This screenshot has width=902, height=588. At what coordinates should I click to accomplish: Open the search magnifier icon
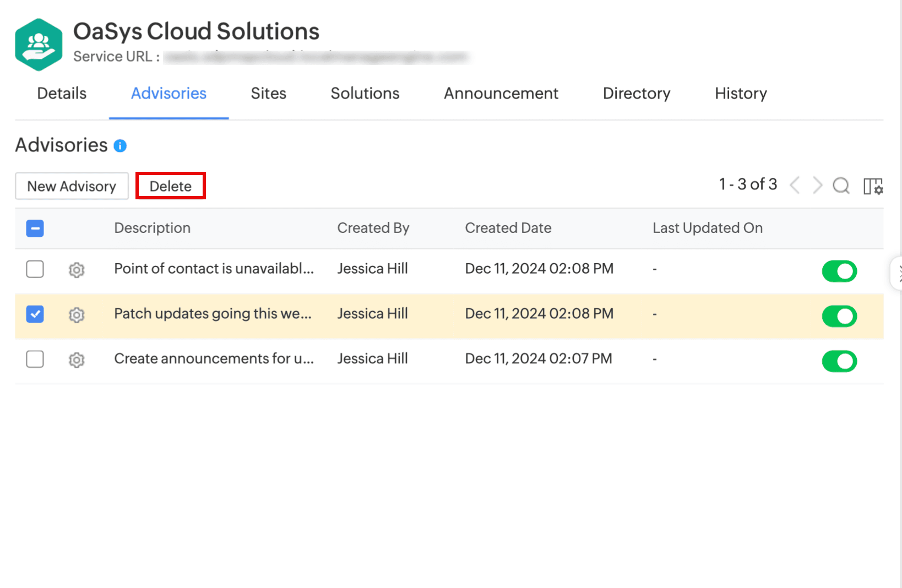tap(841, 186)
